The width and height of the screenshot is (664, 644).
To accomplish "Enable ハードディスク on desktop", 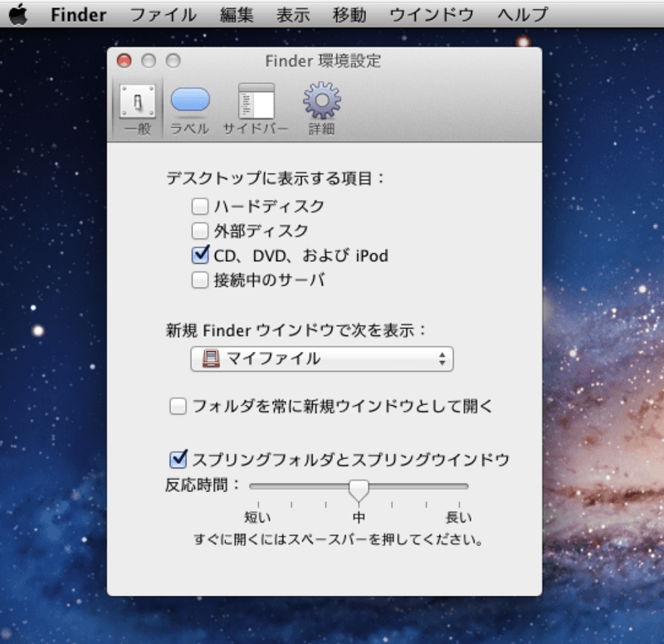I will click(200, 207).
